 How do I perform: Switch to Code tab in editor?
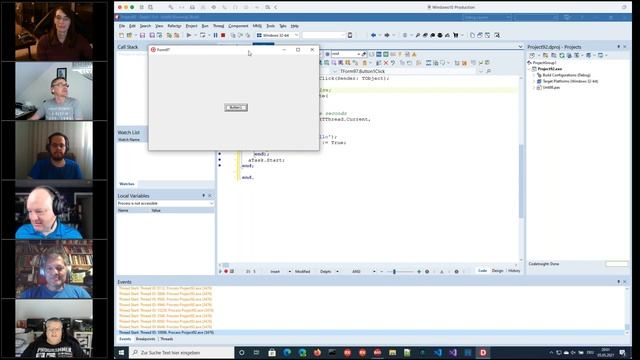(x=482, y=271)
